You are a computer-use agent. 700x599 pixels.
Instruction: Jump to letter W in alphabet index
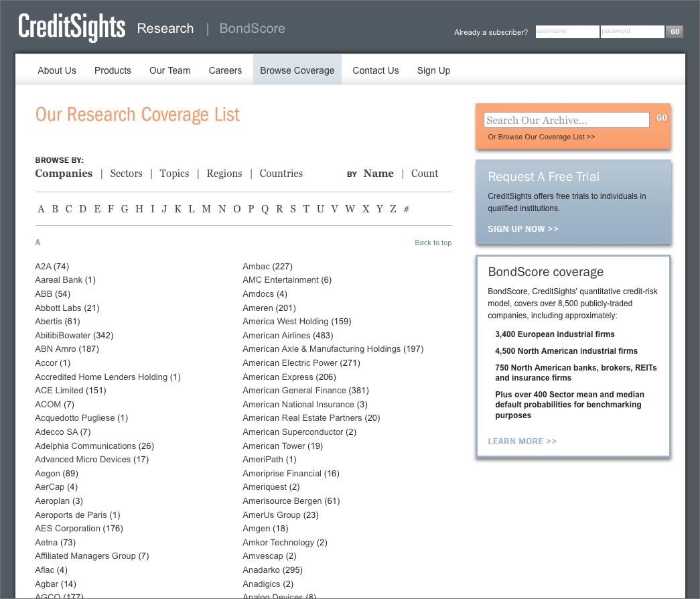(350, 209)
